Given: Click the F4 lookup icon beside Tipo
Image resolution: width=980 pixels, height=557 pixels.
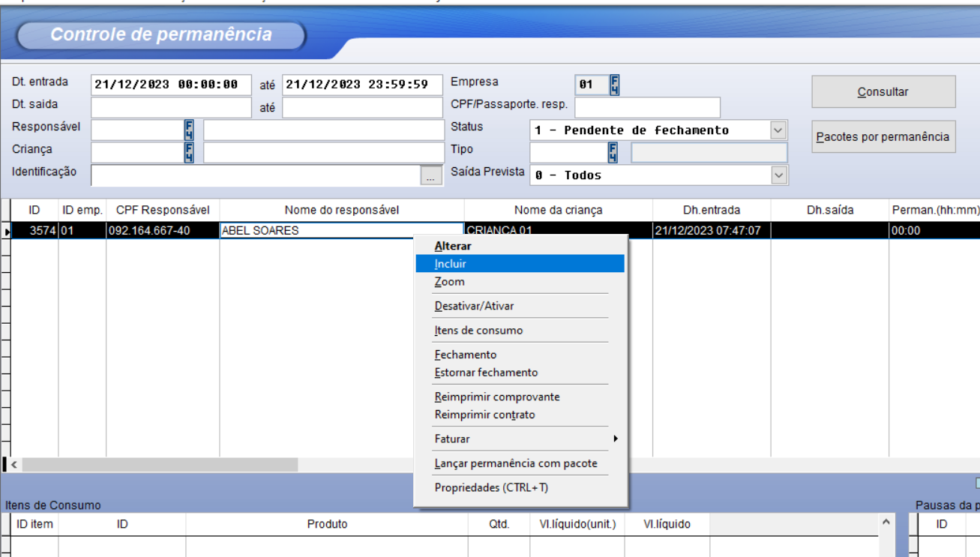Looking at the screenshot, I should [613, 153].
